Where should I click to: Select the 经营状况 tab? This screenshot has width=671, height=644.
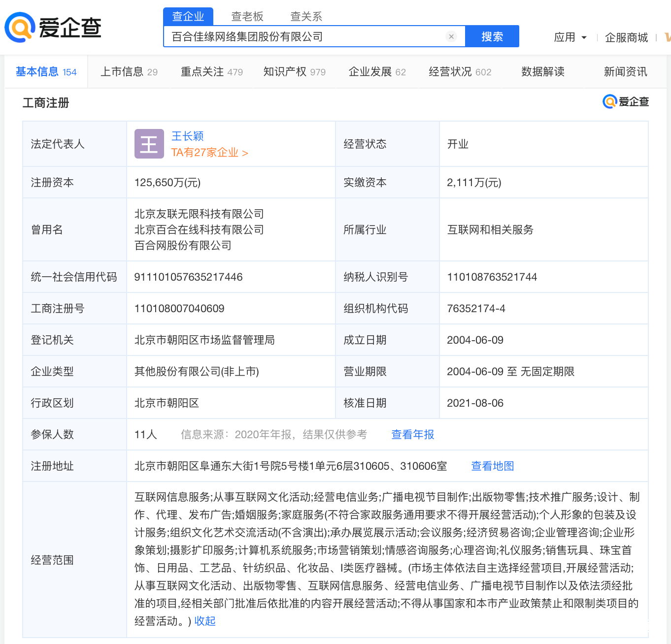tap(460, 72)
